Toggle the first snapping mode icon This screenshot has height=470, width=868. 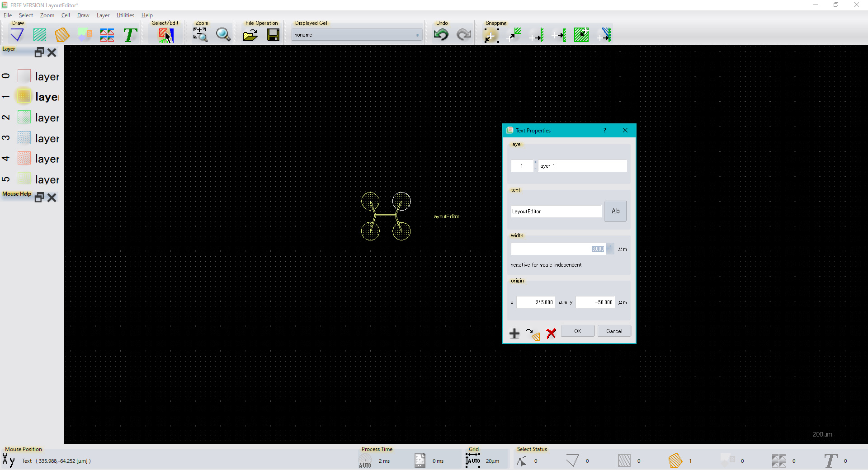pyautogui.click(x=491, y=35)
